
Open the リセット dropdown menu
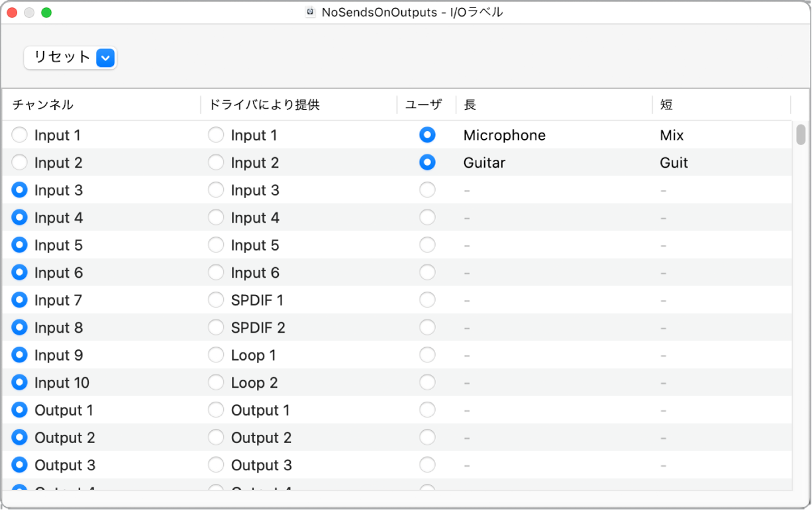105,58
